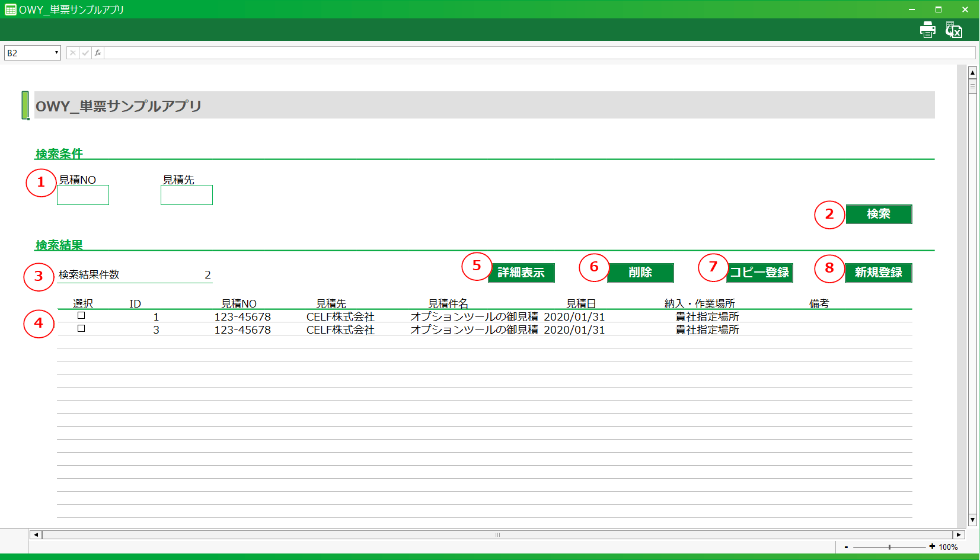Click the 見積先 input field
This screenshot has width=980, height=560.
tap(187, 195)
